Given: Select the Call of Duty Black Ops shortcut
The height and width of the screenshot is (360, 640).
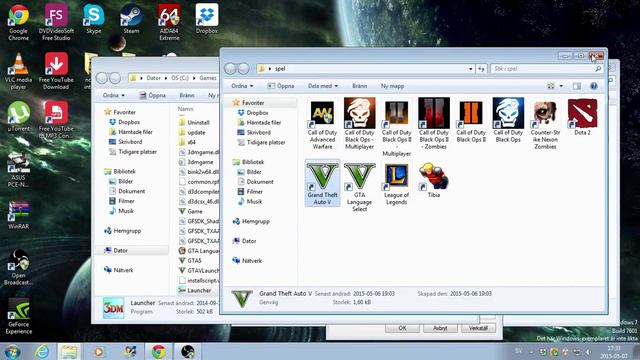Looking at the screenshot, I should click(508, 120).
